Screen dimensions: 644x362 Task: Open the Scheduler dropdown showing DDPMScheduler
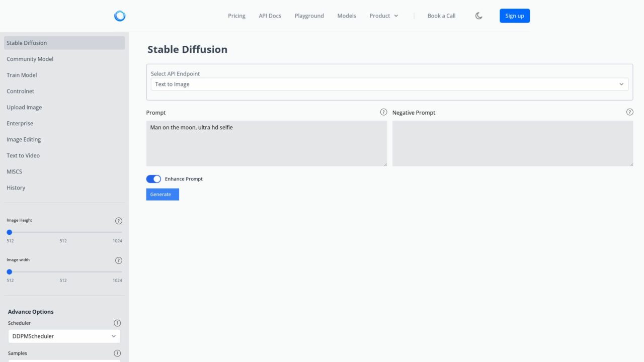pos(64,336)
